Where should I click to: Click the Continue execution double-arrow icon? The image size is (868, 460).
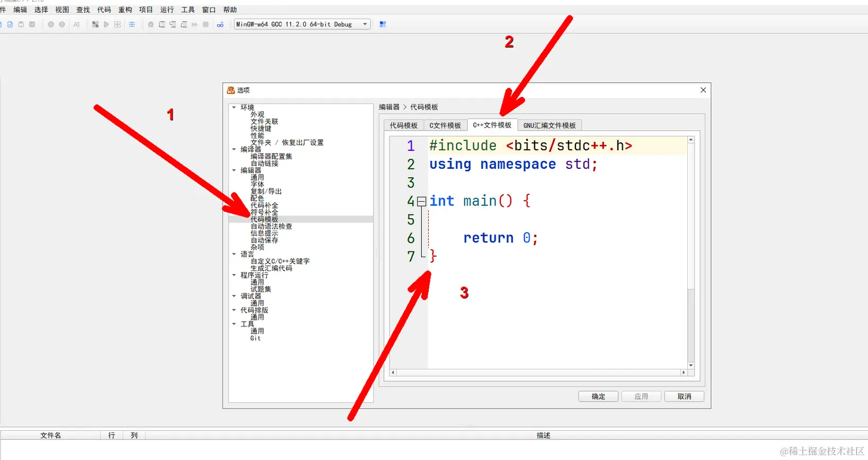click(x=194, y=24)
